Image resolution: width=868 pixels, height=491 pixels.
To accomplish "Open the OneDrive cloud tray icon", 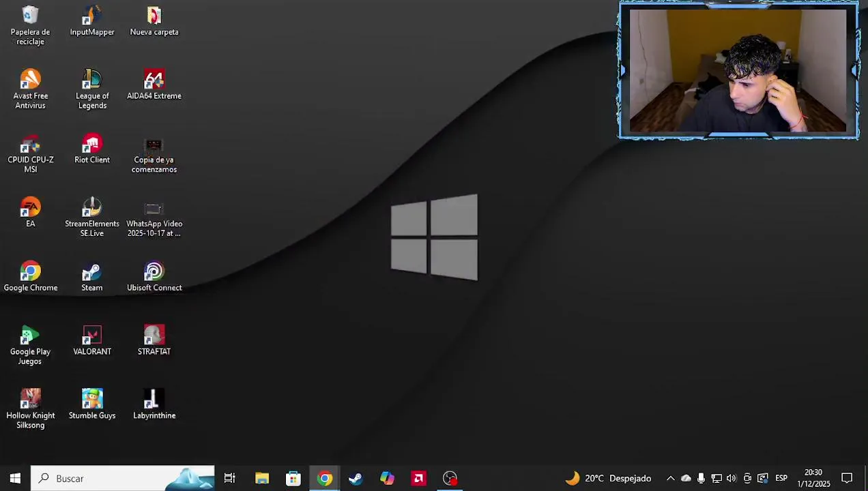I will coord(686,478).
